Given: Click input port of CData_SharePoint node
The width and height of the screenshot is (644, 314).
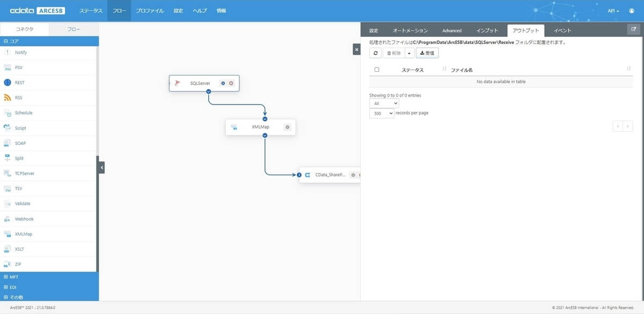Looking at the screenshot, I should point(299,175).
